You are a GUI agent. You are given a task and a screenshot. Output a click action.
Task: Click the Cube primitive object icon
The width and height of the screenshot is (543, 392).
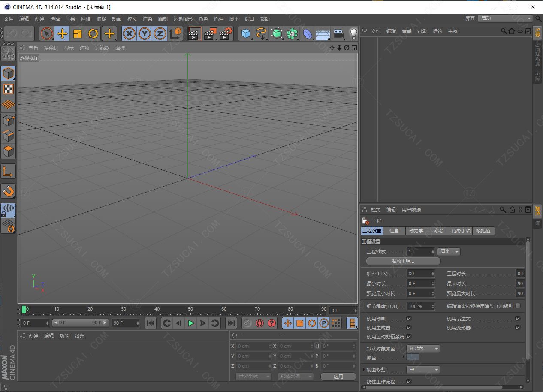click(x=246, y=33)
